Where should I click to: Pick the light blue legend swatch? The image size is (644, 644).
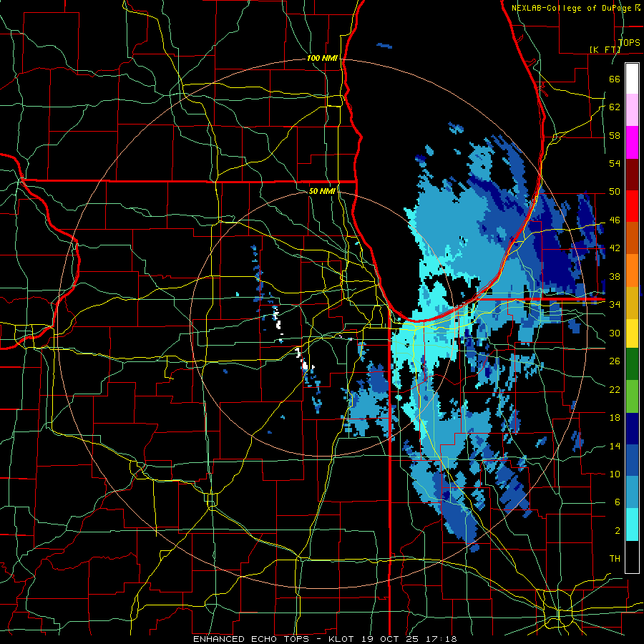(x=632, y=492)
